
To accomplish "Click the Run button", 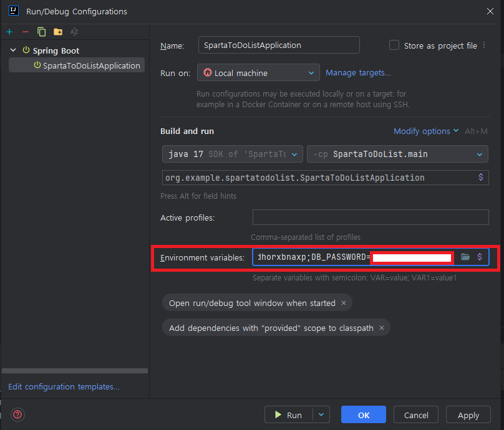I will coord(288,414).
